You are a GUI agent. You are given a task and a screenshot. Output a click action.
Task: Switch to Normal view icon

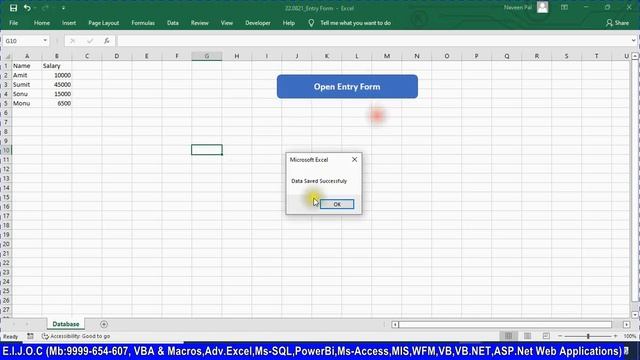[x=508, y=336]
